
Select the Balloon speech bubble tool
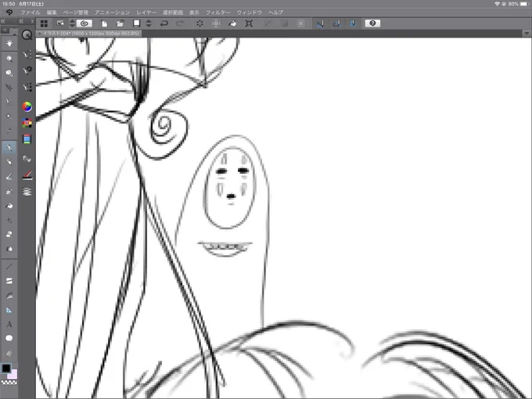(9, 338)
